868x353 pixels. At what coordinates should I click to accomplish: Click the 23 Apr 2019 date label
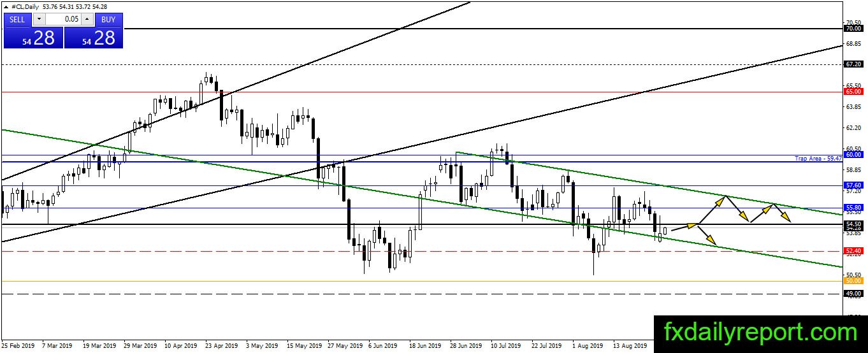[221, 346]
